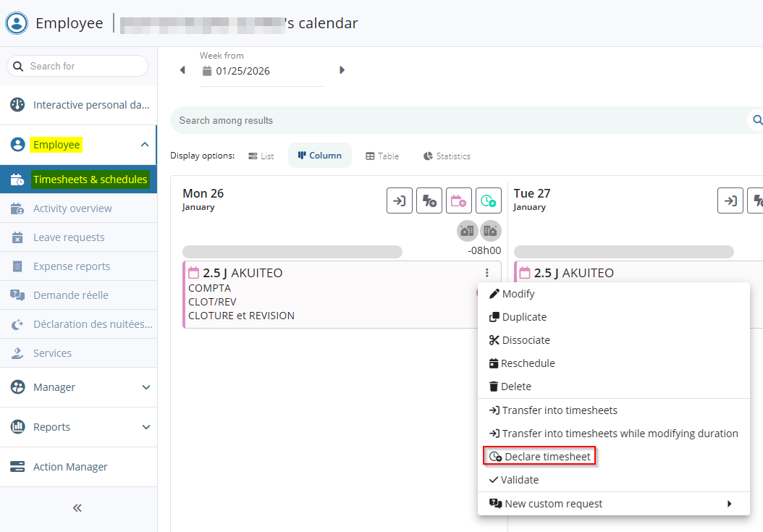
Task: Collapse the Employee section in the sidebar
Action: point(144,145)
